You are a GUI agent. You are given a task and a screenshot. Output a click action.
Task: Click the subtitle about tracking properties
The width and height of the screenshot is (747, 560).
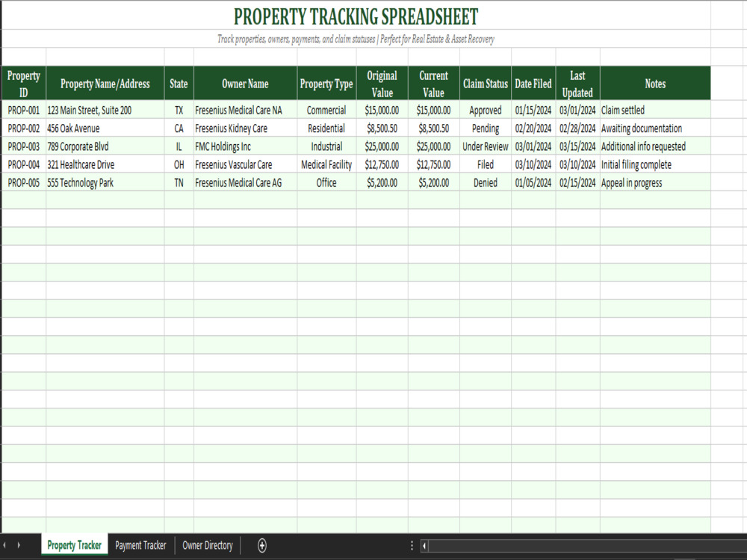coord(356,39)
